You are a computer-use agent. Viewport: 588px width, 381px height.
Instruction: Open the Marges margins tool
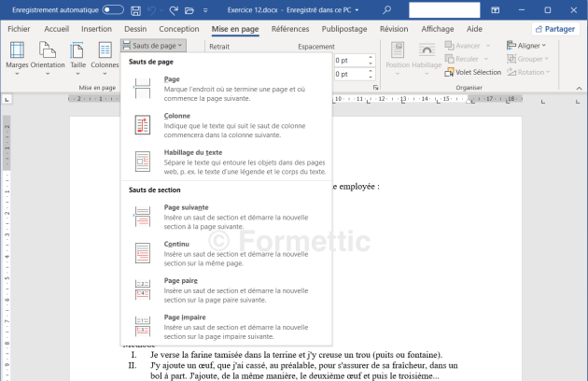coord(17,60)
